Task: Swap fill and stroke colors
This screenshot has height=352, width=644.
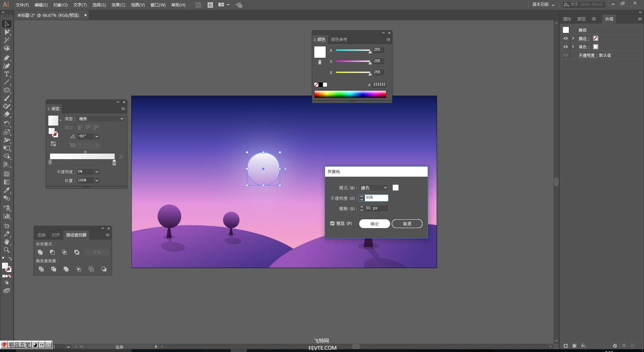Action: pos(10,259)
